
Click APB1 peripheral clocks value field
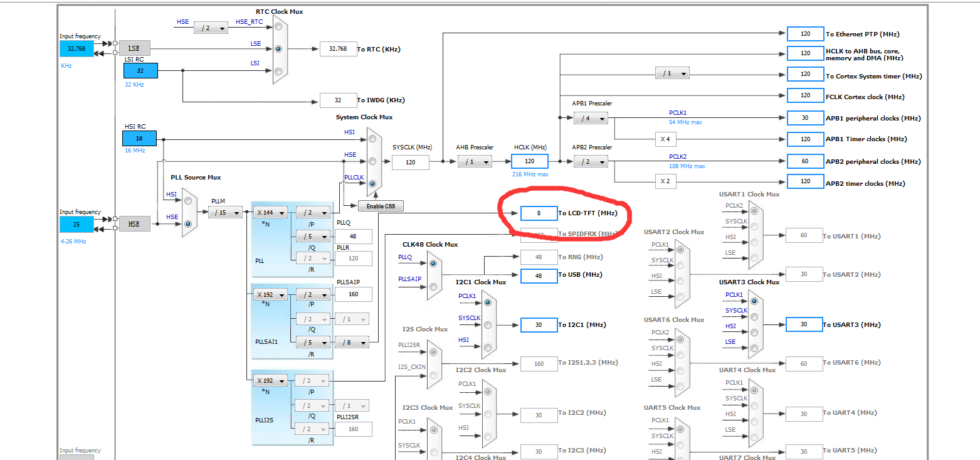[x=805, y=117]
